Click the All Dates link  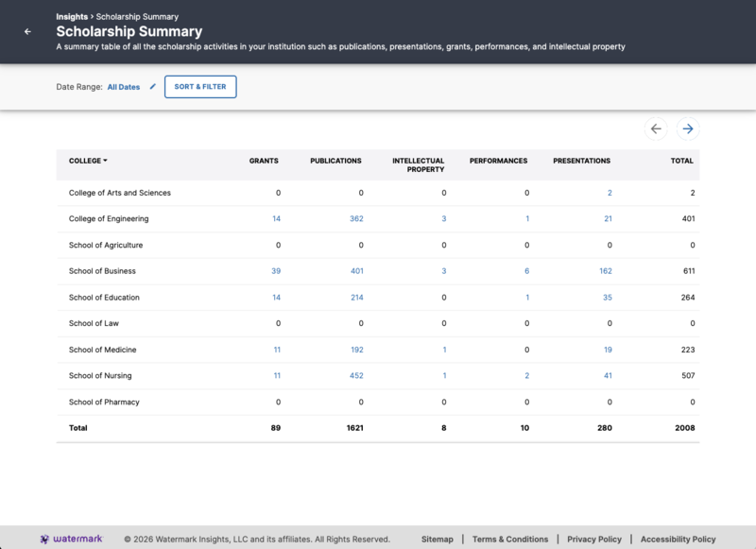point(123,86)
